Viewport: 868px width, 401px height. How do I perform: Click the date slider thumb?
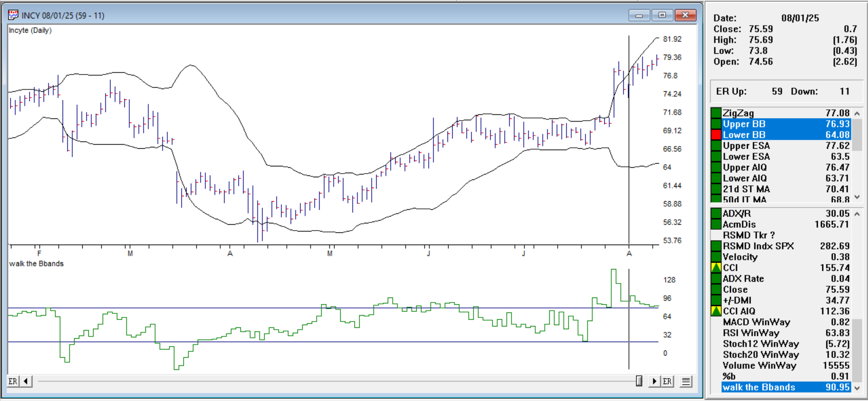639,381
